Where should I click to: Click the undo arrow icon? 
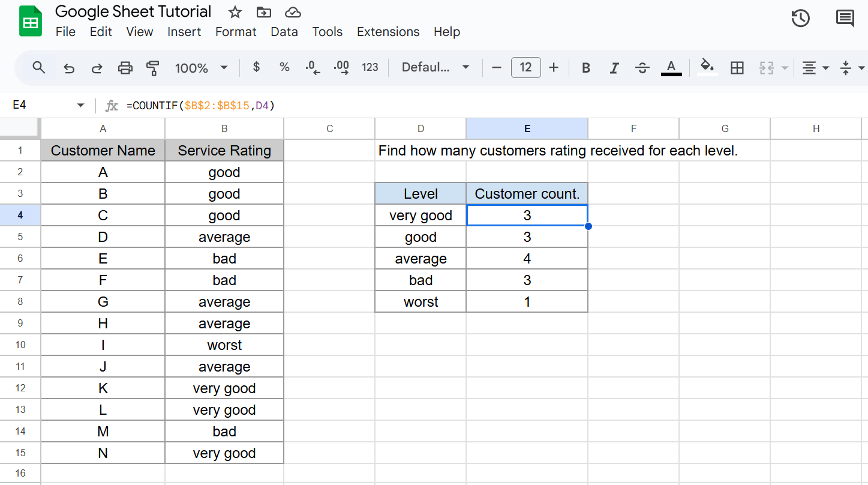[x=69, y=68]
